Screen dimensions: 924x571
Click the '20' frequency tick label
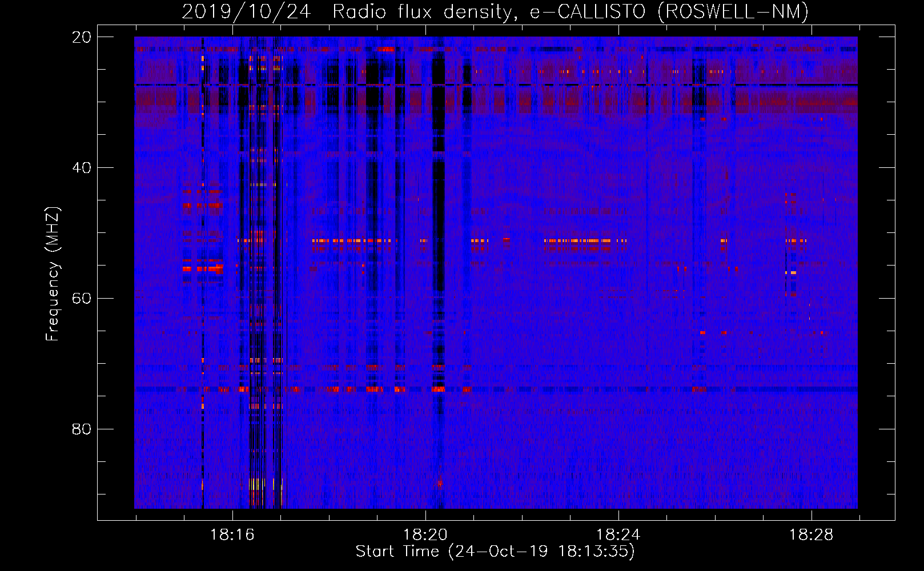[x=82, y=37]
